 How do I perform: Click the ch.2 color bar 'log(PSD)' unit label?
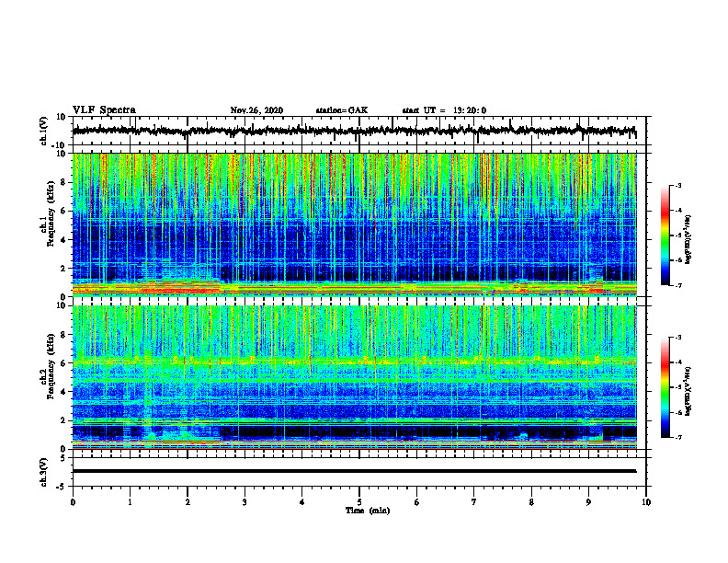pyautogui.click(x=688, y=392)
